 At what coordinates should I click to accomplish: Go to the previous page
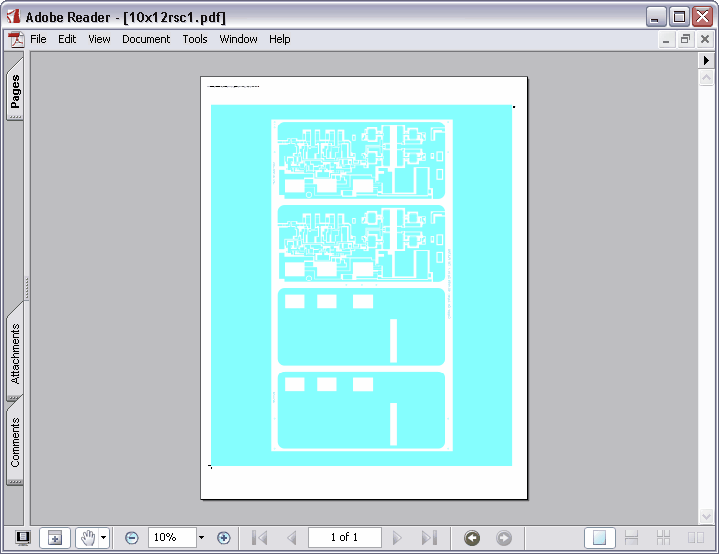pos(292,537)
